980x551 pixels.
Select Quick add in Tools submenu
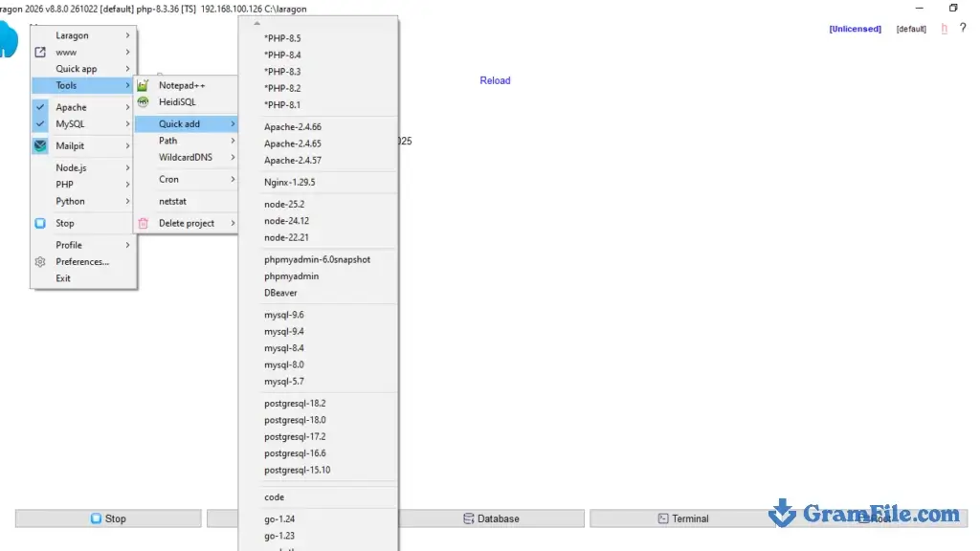(187, 123)
